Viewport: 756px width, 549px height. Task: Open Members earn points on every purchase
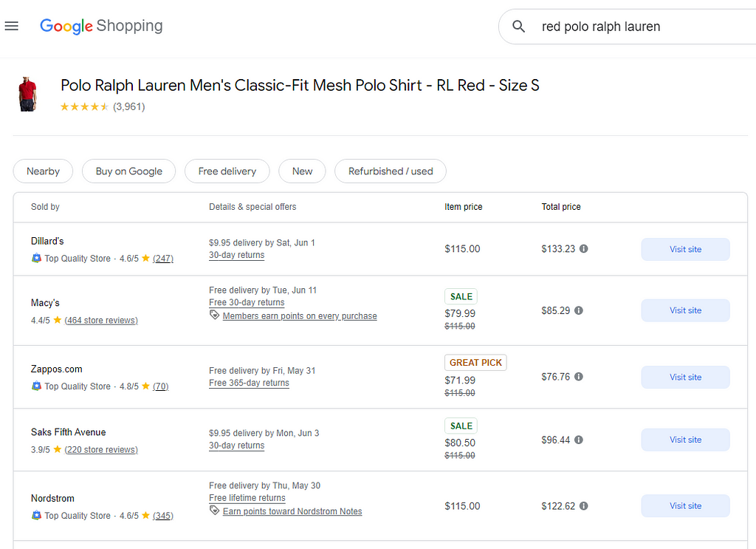[x=300, y=316]
